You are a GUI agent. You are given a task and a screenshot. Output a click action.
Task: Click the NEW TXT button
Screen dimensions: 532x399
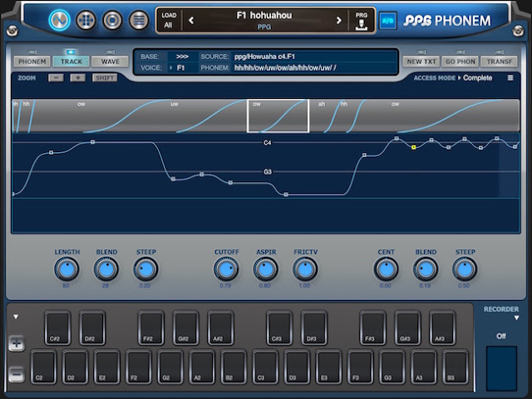421,62
